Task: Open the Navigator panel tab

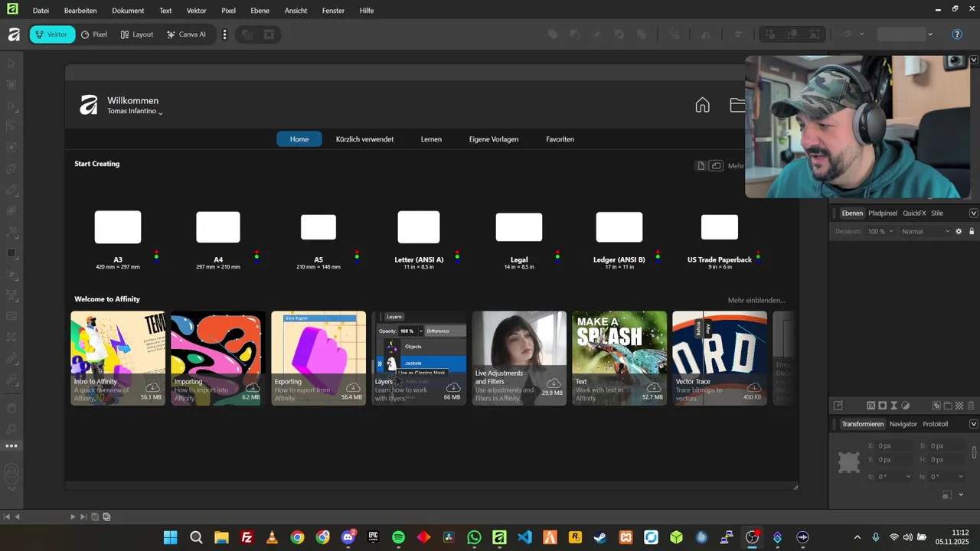Action: 903,424
